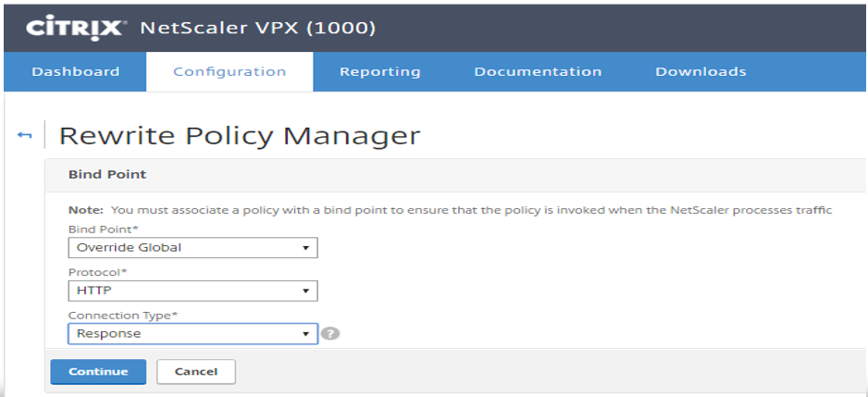Click the Cancel button
Viewport: 868px width, 397px height.
pos(196,371)
